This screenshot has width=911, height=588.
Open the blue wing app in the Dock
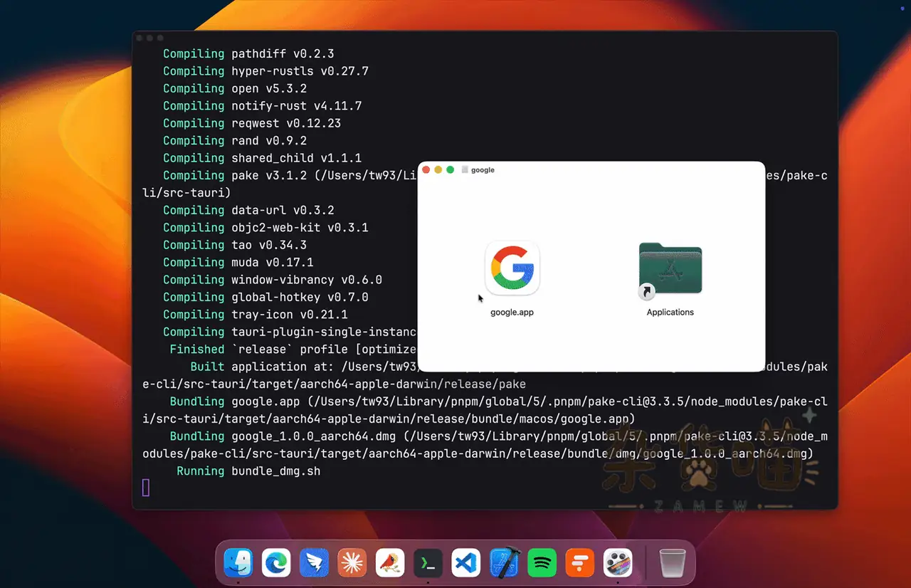point(314,563)
